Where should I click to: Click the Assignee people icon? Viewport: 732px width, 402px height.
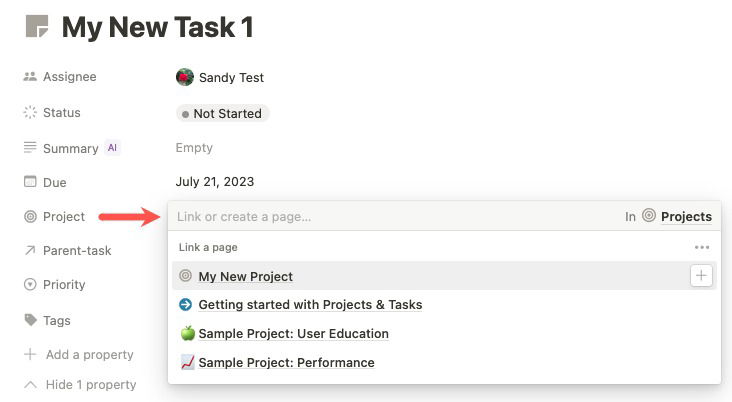point(30,77)
